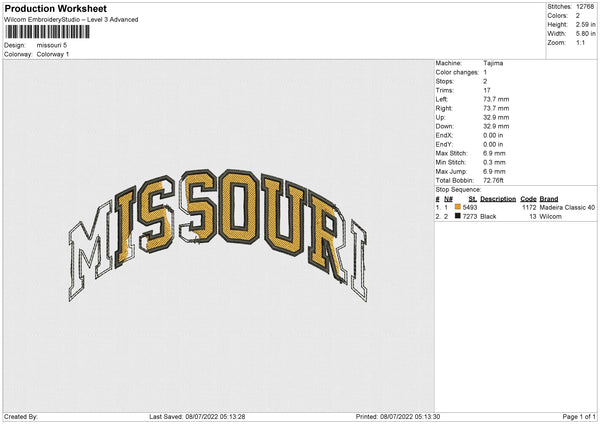Screen dimensions: 600x424
Task: Click the Brand column header
Action: pyautogui.click(x=549, y=199)
